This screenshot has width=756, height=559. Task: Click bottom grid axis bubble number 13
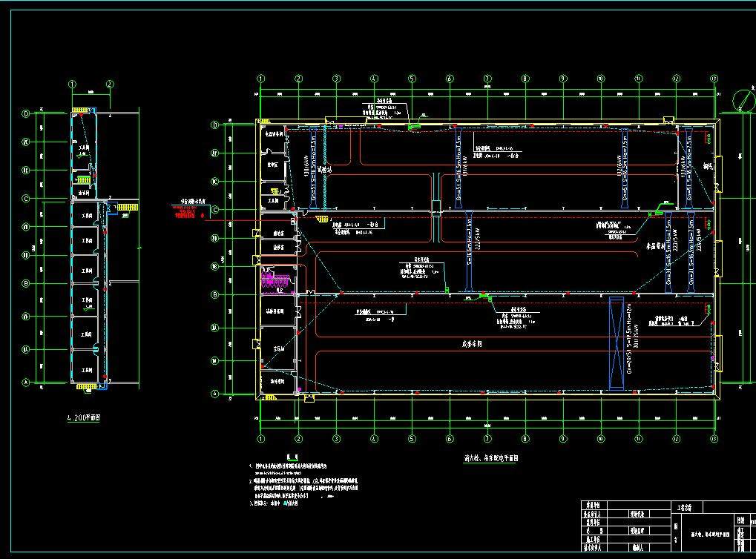[714, 439]
